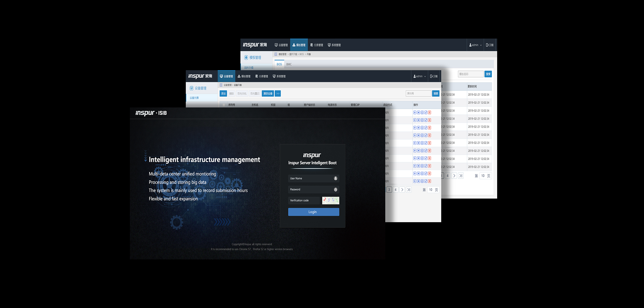Click the sidebar collapse icon beside the 设备管理 breadcrumb

[221, 85]
